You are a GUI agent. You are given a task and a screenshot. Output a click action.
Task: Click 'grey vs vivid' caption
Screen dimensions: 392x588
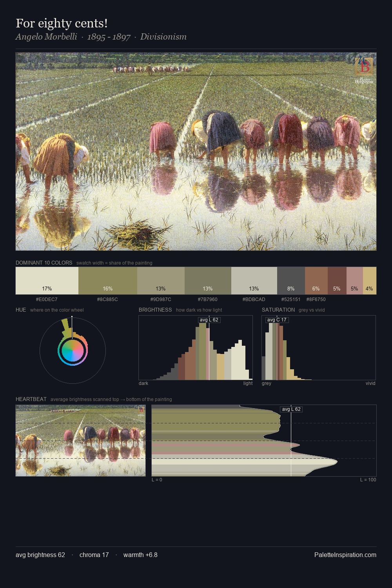point(312,310)
